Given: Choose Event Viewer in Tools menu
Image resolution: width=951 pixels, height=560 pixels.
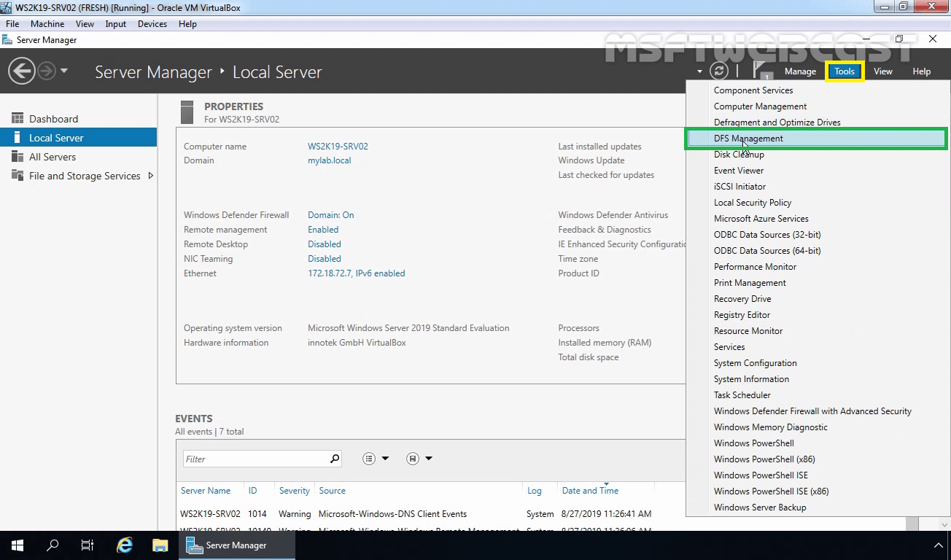Looking at the screenshot, I should [739, 171].
